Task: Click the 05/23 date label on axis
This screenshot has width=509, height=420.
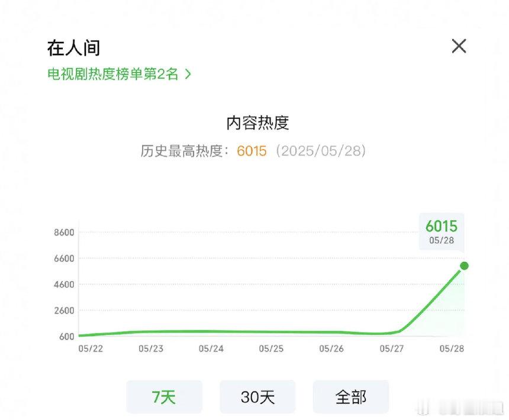Action: click(151, 348)
